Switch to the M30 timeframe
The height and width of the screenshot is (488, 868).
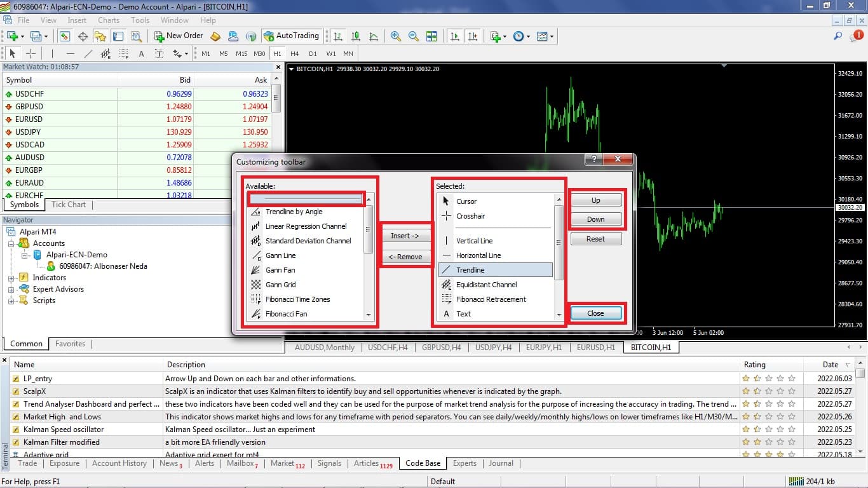259,53
